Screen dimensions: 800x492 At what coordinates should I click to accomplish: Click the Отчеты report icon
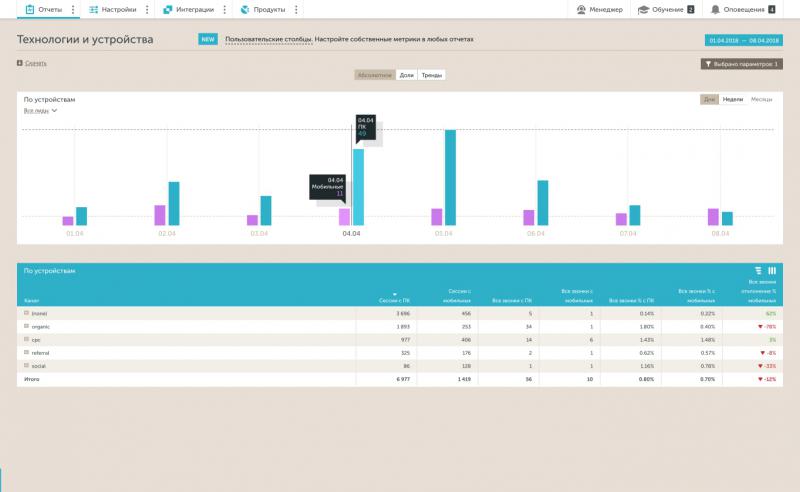29,9
